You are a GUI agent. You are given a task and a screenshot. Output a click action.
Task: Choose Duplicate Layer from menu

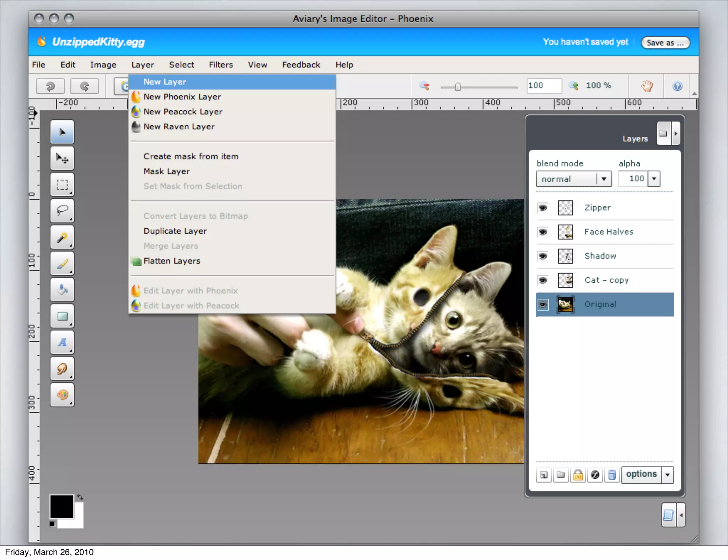pyautogui.click(x=175, y=231)
